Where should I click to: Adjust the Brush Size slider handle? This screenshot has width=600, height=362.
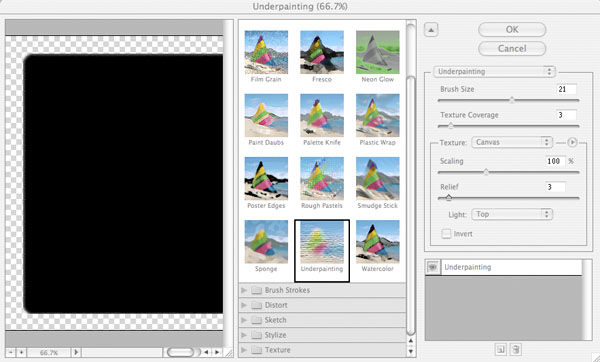(x=512, y=100)
